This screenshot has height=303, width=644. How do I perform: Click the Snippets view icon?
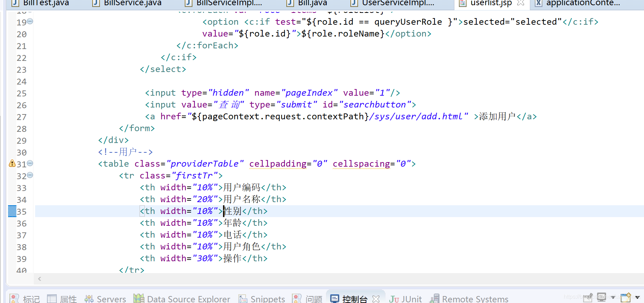[243, 299]
